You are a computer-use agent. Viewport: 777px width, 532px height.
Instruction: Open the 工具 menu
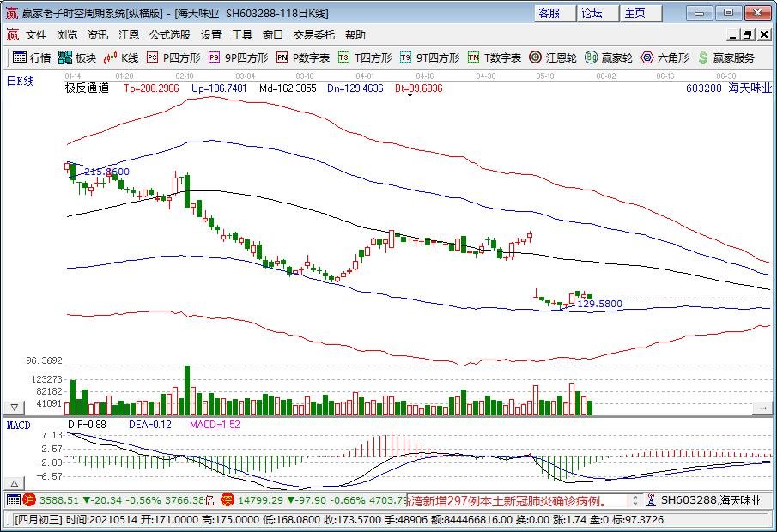point(242,34)
